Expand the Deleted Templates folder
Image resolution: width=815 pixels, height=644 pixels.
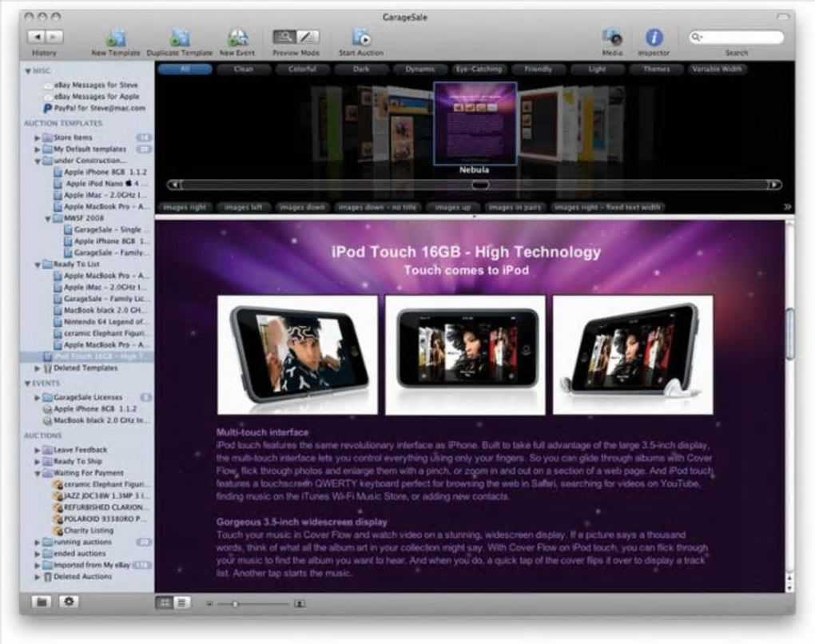coord(37,368)
